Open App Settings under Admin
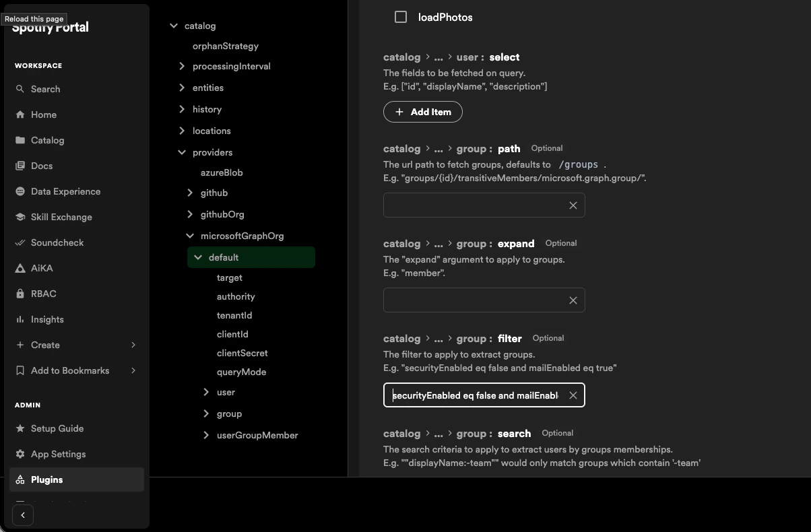This screenshot has width=811, height=532. pos(77,454)
